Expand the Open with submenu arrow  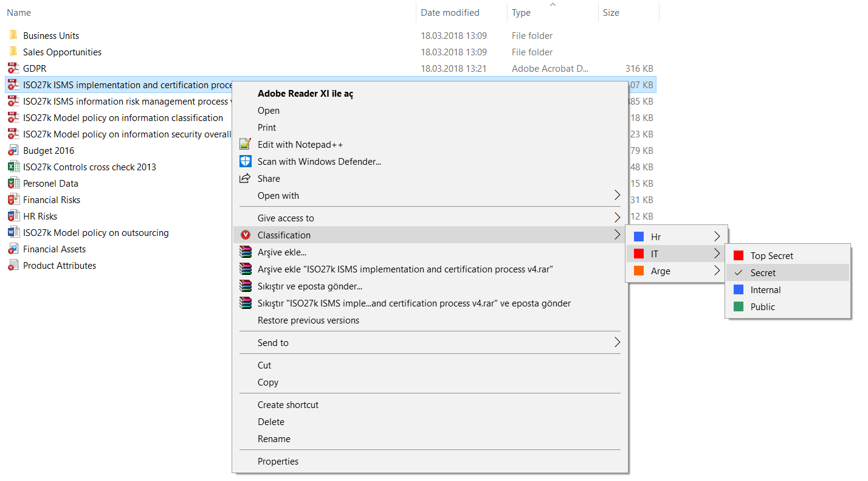617,195
